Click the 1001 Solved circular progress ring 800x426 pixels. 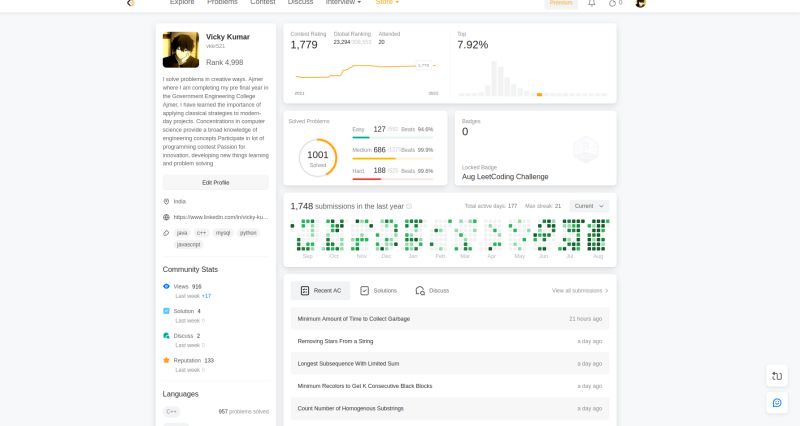tap(317, 158)
